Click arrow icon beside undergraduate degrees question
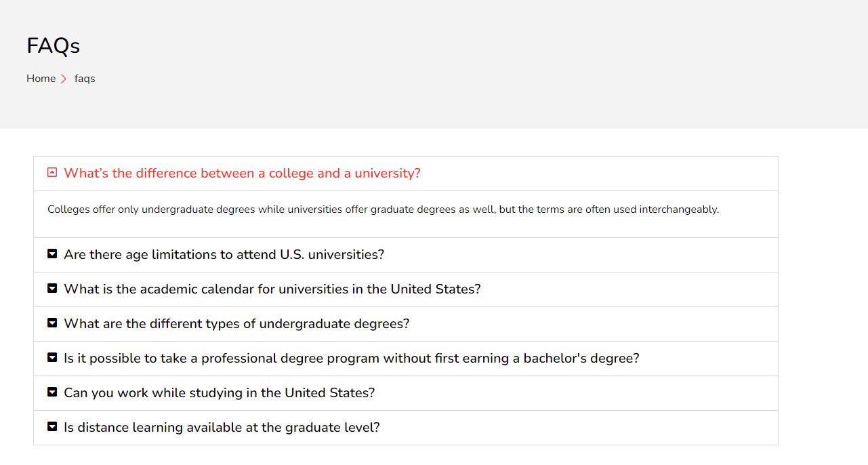 click(x=52, y=323)
